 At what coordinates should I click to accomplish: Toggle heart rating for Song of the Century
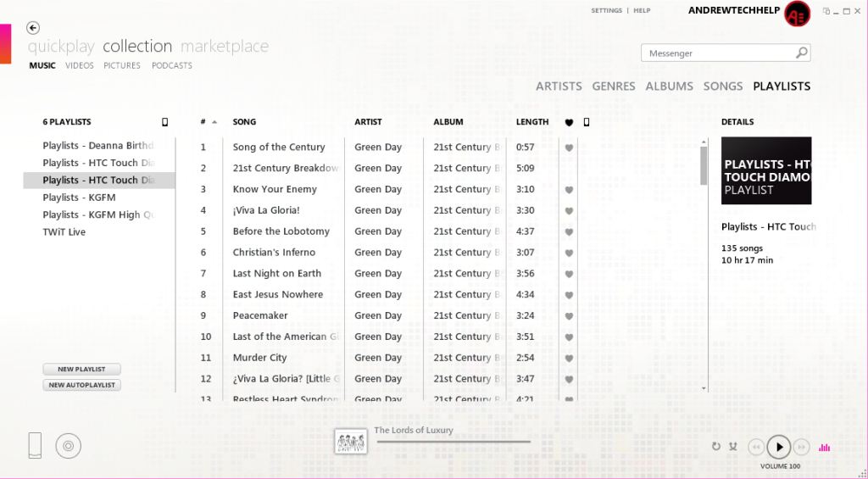[569, 148]
